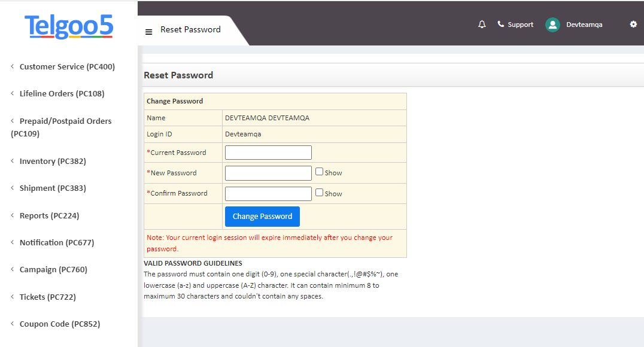Enable Show checkbox for New Password
The height and width of the screenshot is (347, 644).
(319, 172)
